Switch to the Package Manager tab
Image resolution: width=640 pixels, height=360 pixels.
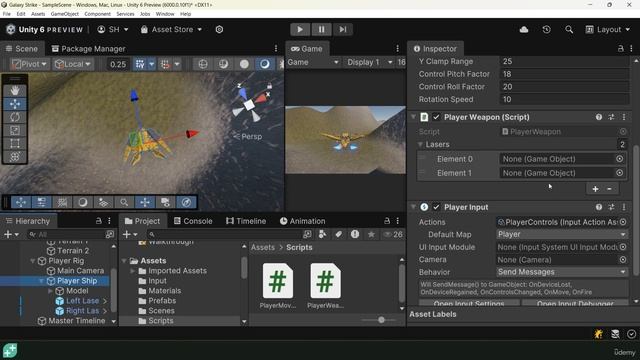click(89, 49)
